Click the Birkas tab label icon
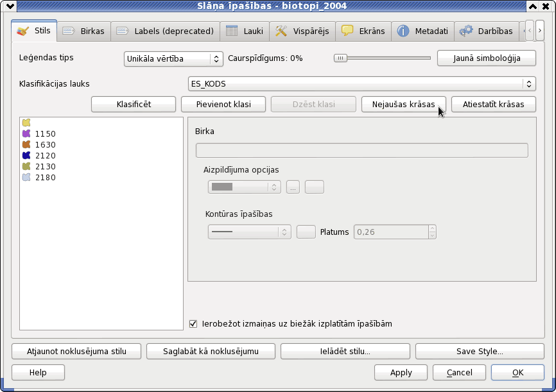 (x=69, y=31)
